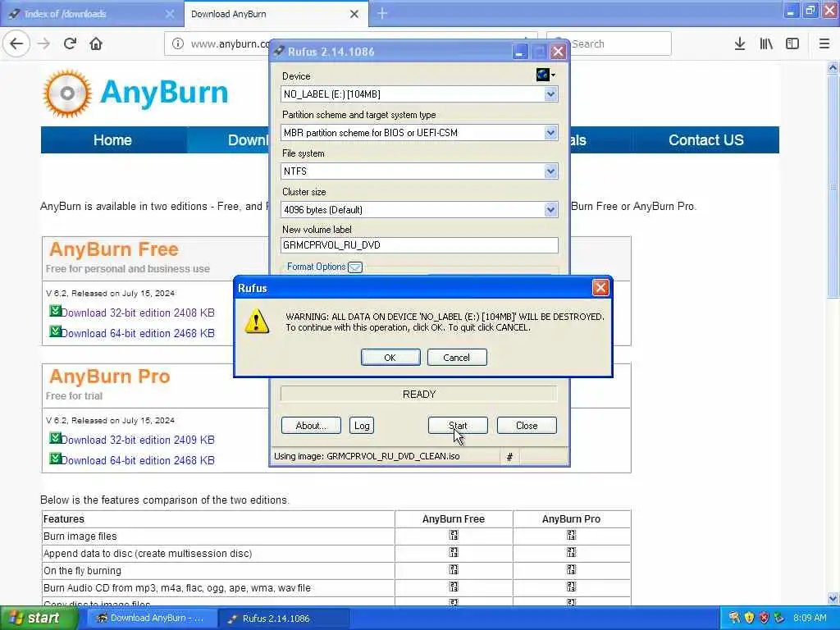Viewport: 840px width, 630px height.
Task: Minimize the Rufus window
Action: click(x=518, y=52)
